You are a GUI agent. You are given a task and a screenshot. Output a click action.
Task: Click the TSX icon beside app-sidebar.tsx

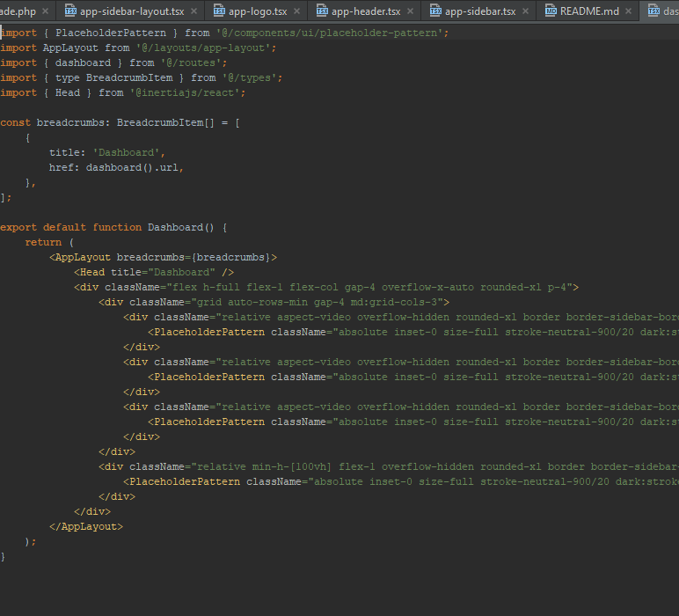point(435,11)
